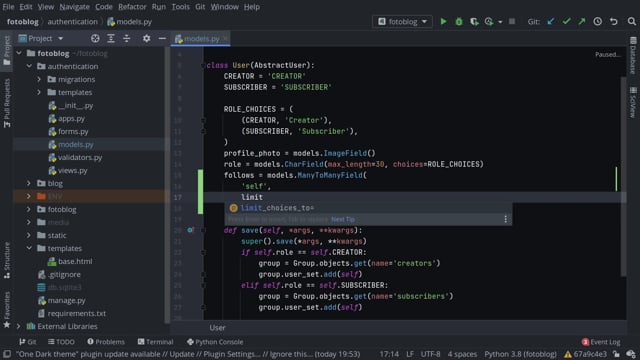Open completion popup options menu
Image resolution: width=640 pixels, height=360 pixels.
pos(505,219)
